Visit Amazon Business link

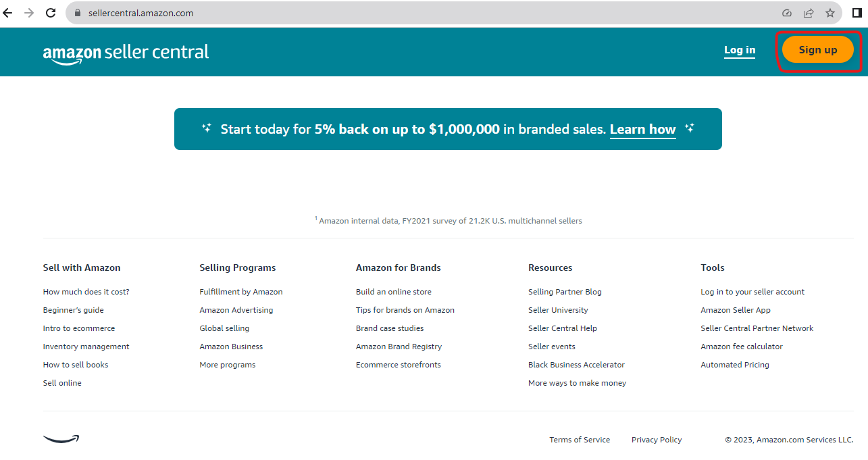(231, 347)
